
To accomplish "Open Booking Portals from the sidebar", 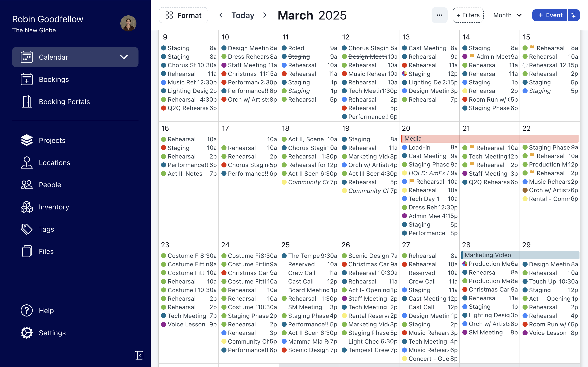I will pyautogui.click(x=64, y=102).
